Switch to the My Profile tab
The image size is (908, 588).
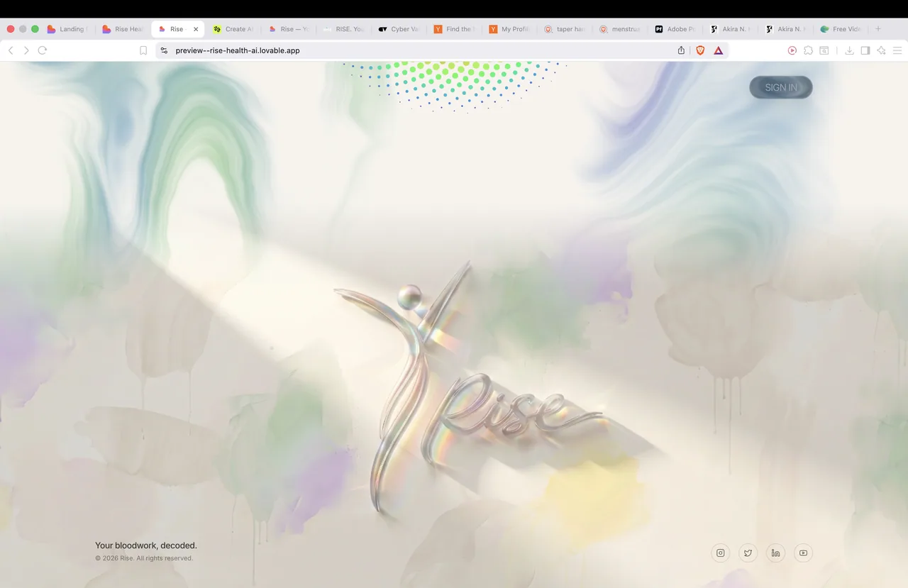509,29
